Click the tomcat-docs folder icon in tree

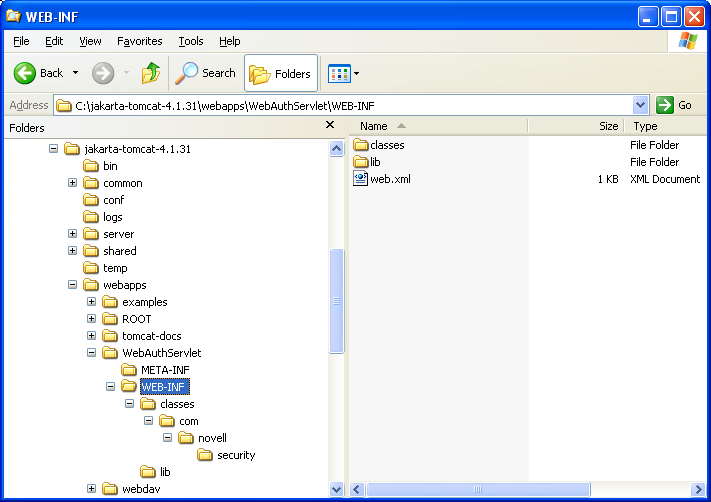point(110,336)
